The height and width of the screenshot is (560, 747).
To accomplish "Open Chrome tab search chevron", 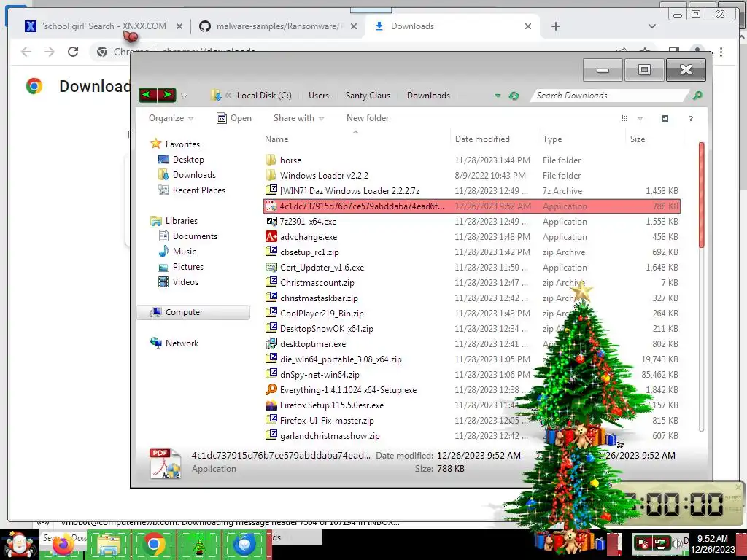I will [x=651, y=26].
